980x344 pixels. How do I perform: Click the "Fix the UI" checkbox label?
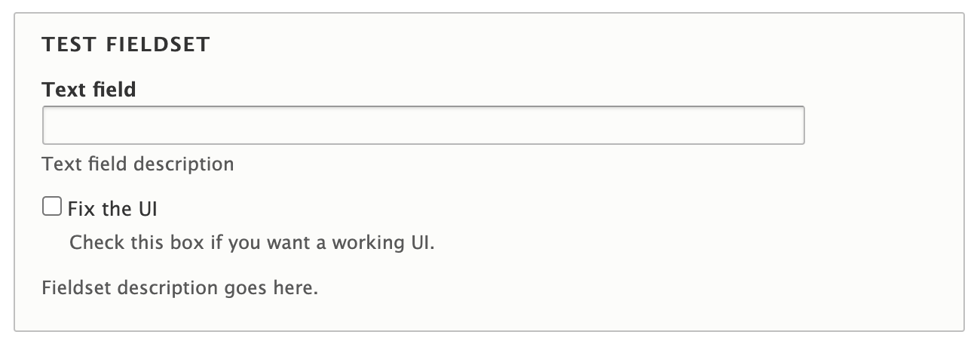112,209
